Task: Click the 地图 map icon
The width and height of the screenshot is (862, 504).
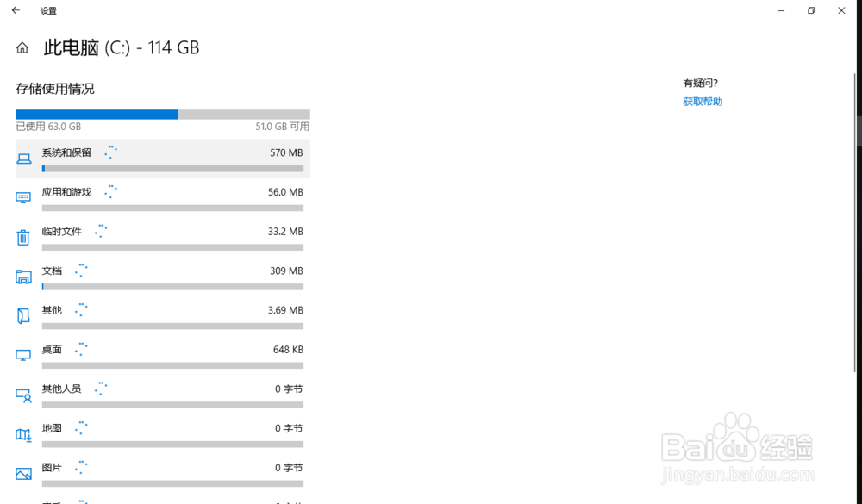Action: (23, 434)
